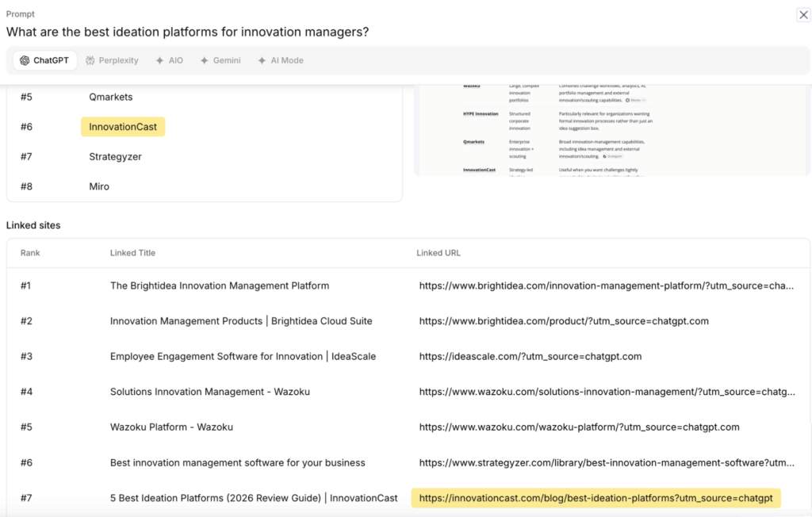Click title Best innovation management software for your business
Viewport: 812px width, 517px height.
pyautogui.click(x=238, y=462)
